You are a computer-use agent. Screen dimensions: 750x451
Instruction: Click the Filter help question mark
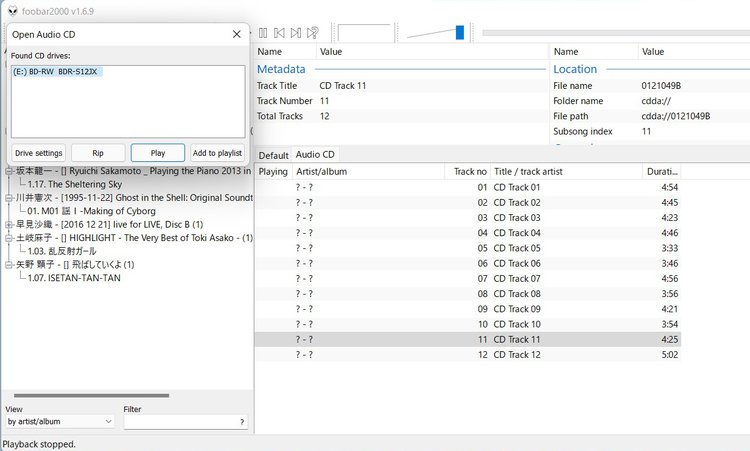coord(242,422)
